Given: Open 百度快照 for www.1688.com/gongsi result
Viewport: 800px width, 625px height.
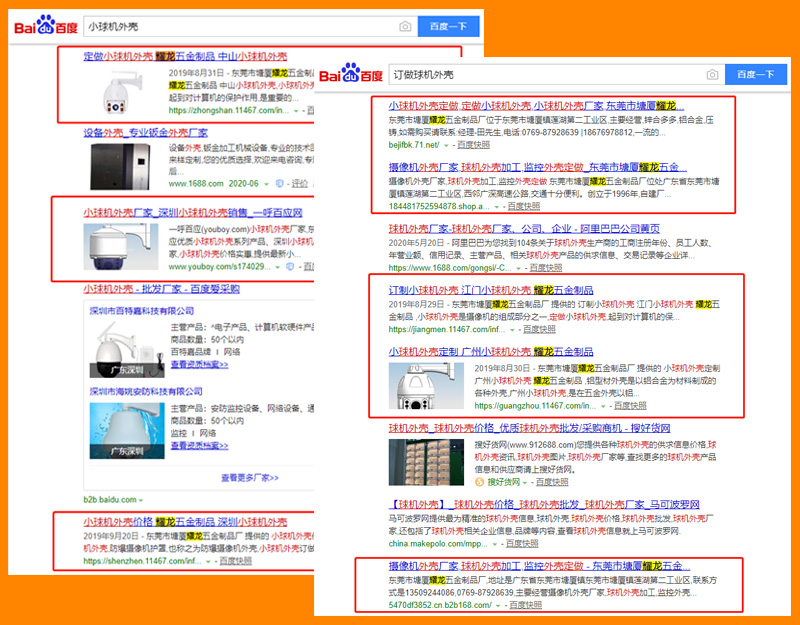Looking at the screenshot, I should click(546, 268).
